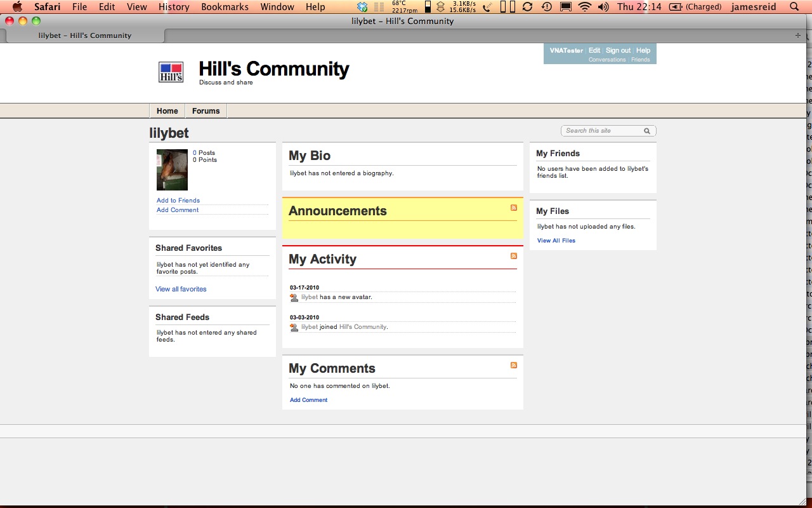Open the File menu
Image resolution: width=812 pixels, height=508 pixels.
pos(79,7)
